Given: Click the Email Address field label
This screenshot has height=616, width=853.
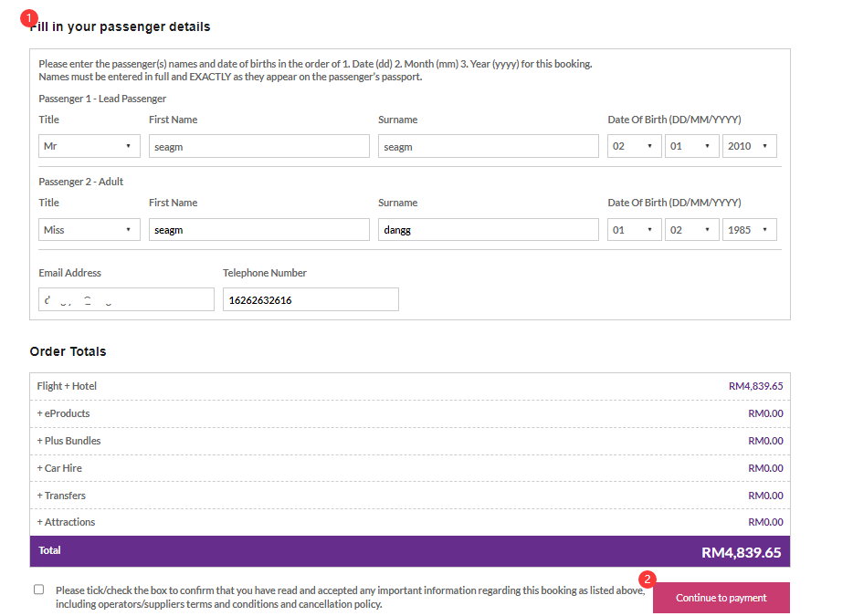Looking at the screenshot, I should [x=69, y=273].
